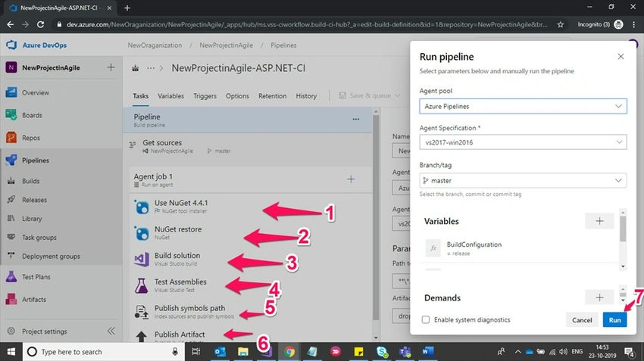Enable system diagnostics checkbox
Screen dimensions: 644x361
coord(426,319)
